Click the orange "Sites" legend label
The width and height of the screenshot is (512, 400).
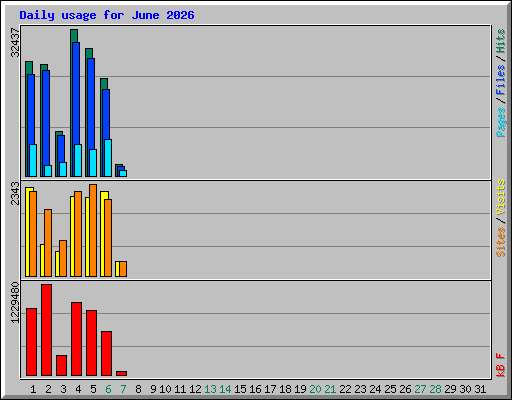click(x=501, y=242)
